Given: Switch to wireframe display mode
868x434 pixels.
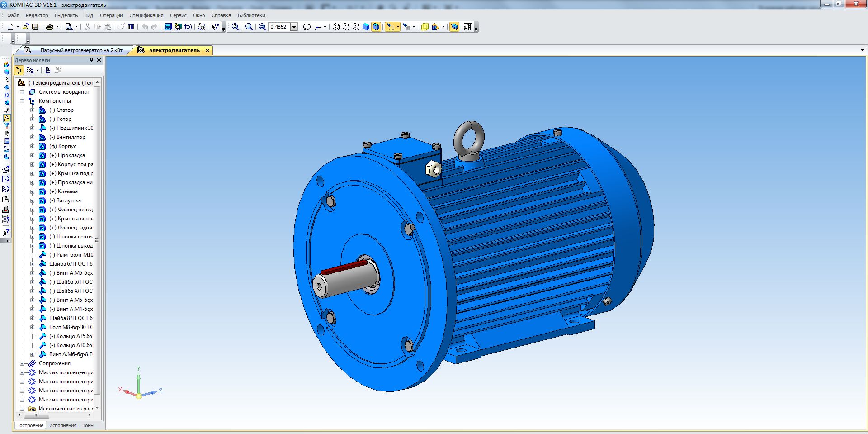Looking at the screenshot, I should [336, 27].
